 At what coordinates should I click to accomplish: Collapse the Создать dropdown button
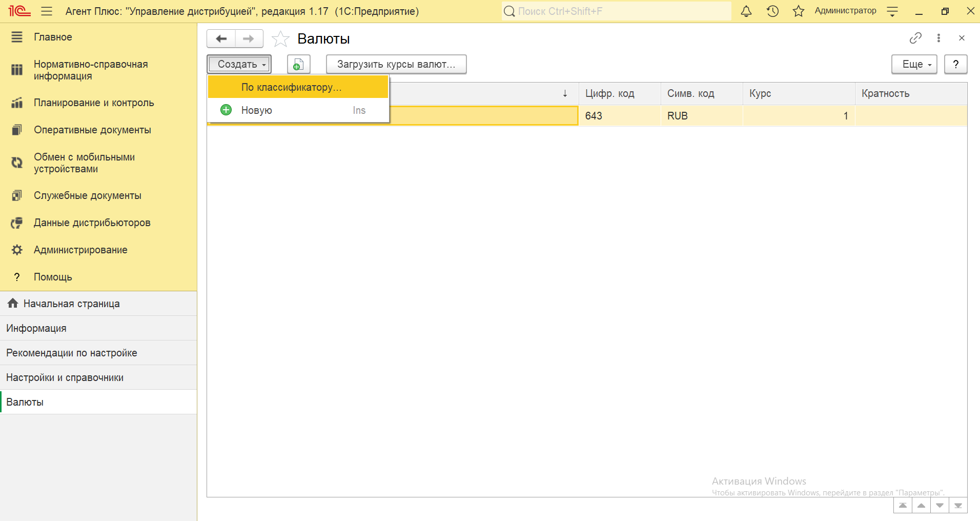(x=239, y=65)
